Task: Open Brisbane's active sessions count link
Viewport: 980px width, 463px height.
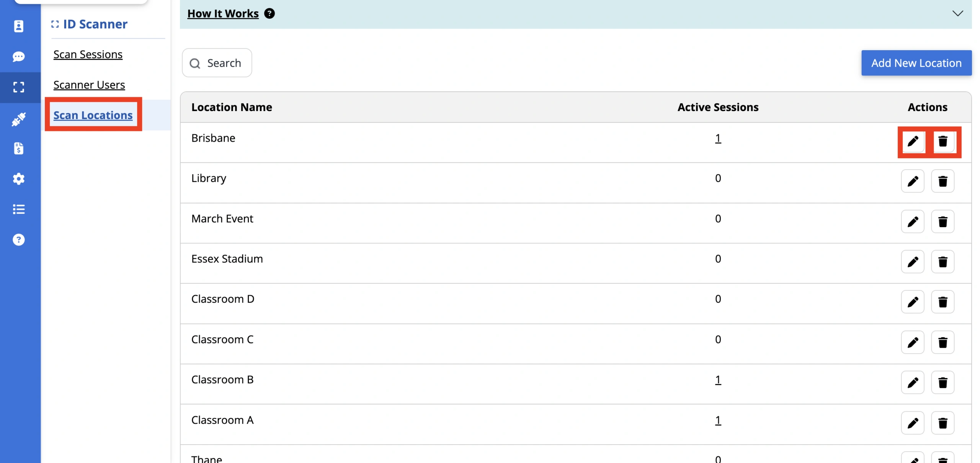Action: (718, 138)
